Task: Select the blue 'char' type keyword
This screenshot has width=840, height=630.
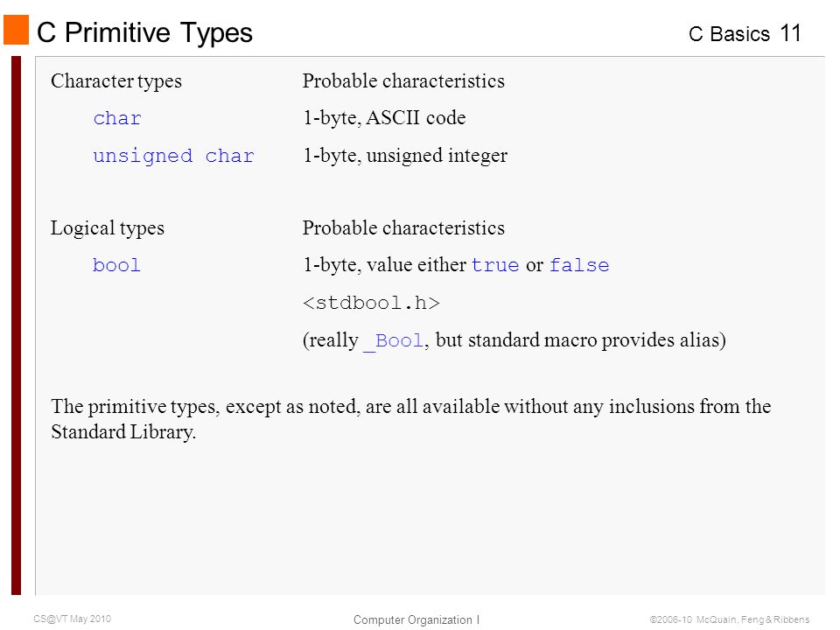Action: tap(117, 118)
